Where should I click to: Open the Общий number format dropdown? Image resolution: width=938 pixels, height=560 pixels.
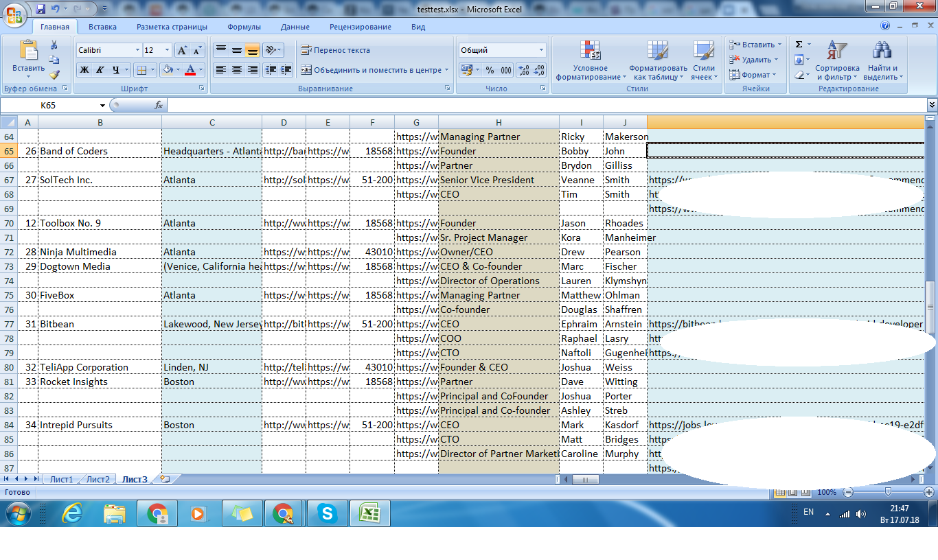point(541,50)
